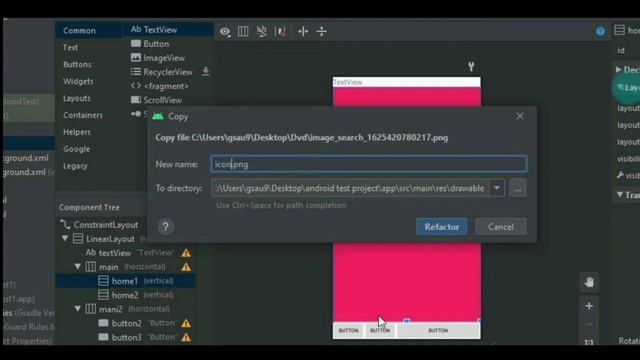
Task: Collapse mani2 horizontal layout node
Action: pyautogui.click(x=78, y=309)
